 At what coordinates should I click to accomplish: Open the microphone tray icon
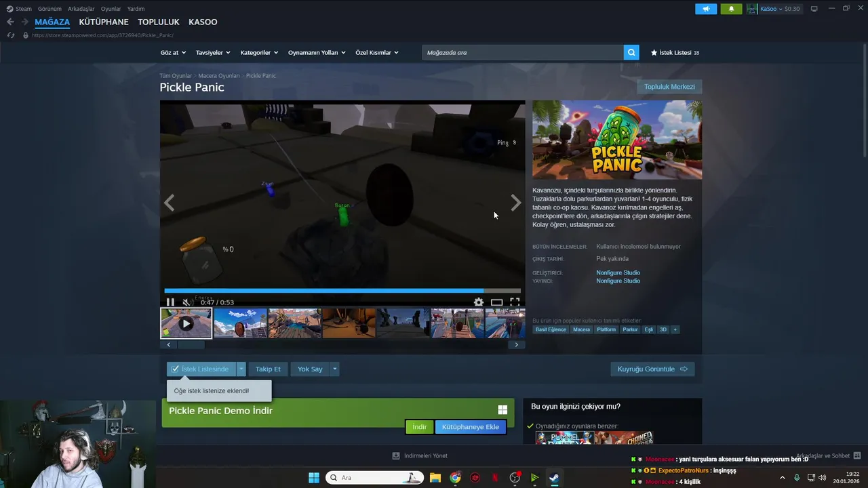pos(797,478)
